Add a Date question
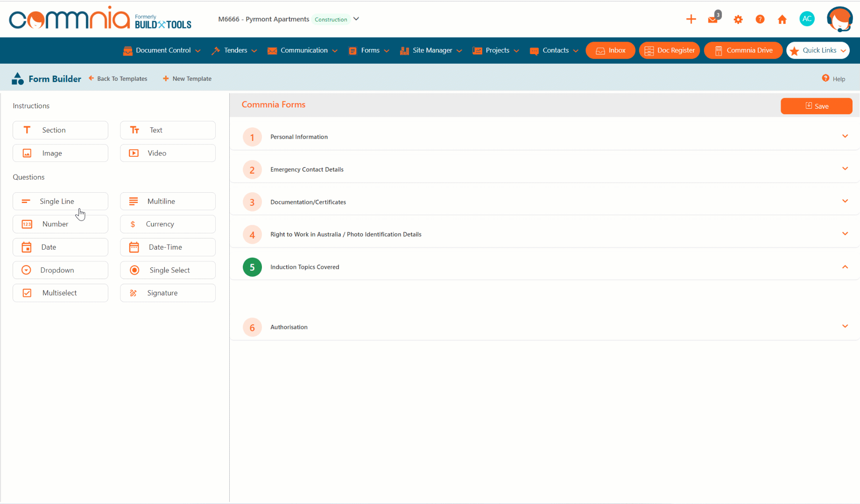The height and width of the screenshot is (504, 860). [60, 247]
